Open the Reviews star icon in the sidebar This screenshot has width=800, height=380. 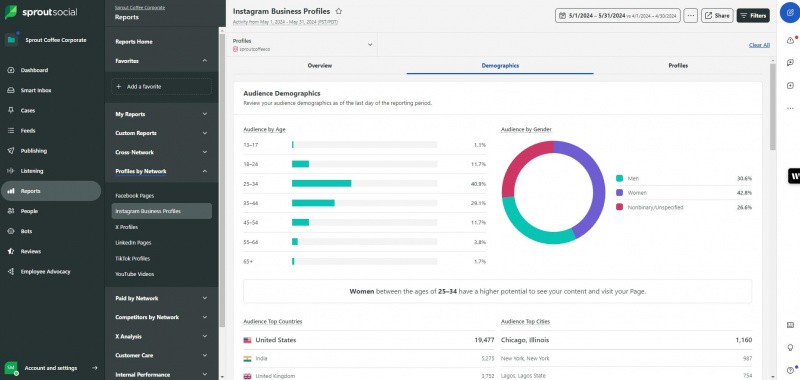(x=11, y=251)
